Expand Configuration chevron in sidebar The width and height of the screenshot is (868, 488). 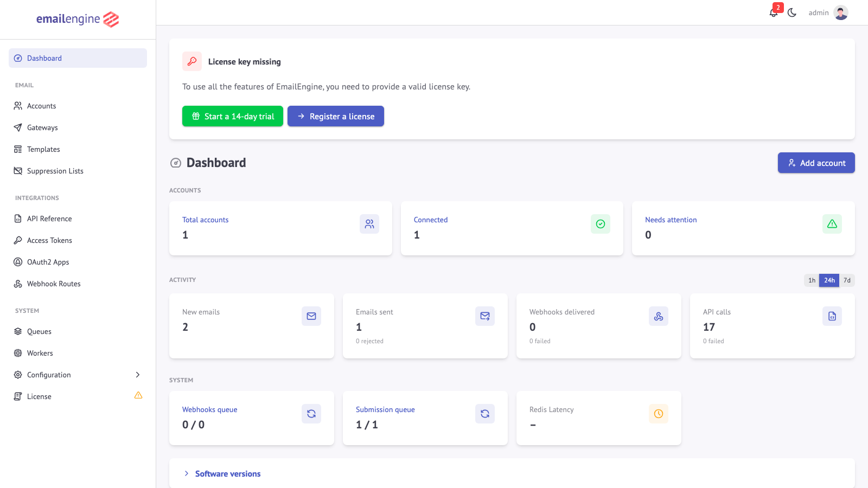(x=138, y=375)
